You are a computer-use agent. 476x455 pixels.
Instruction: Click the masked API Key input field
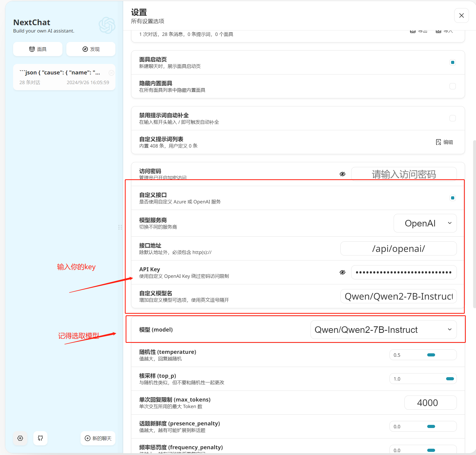404,272
